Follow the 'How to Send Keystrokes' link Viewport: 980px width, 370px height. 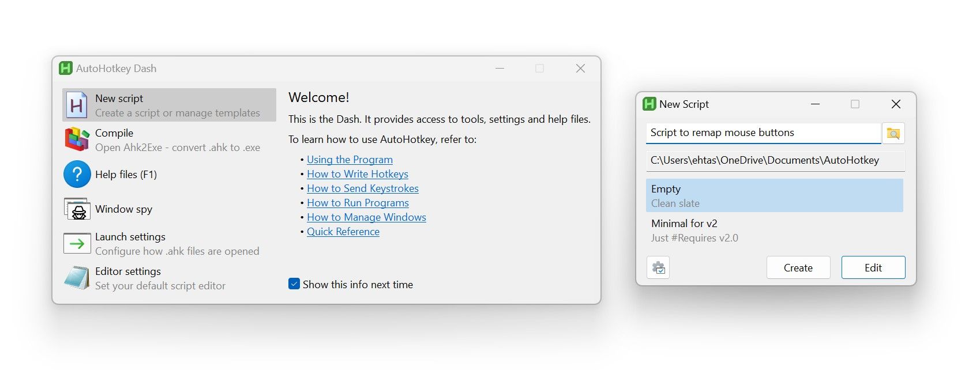362,188
